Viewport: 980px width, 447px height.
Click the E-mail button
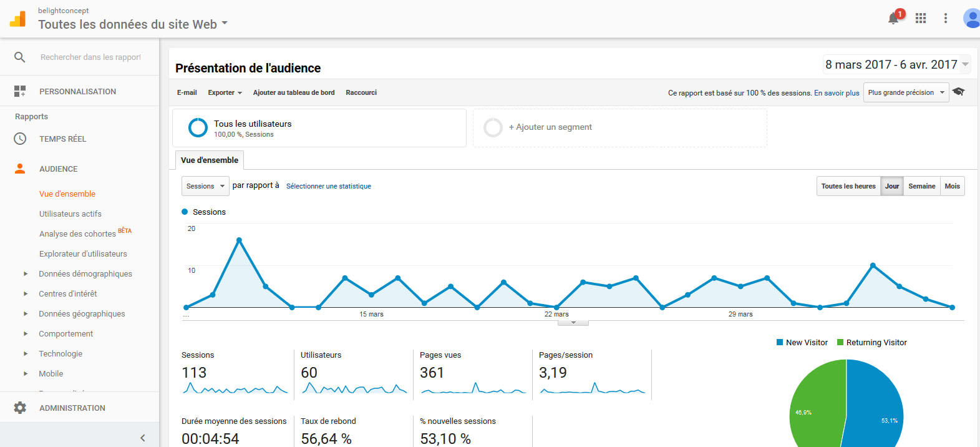[187, 92]
